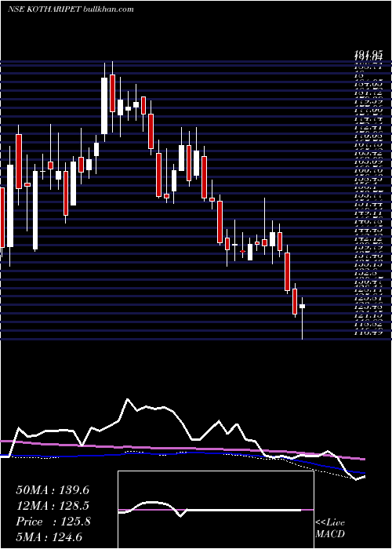The width and height of the screenshot is (392, 549).
Task: Click inside the MACD indicator box
Action: point(216,510)
